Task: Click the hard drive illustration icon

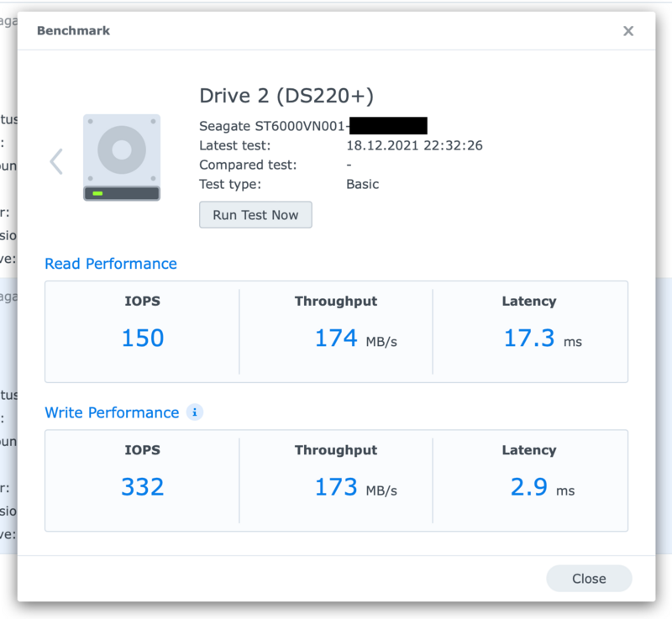Action: pos(122,158)
